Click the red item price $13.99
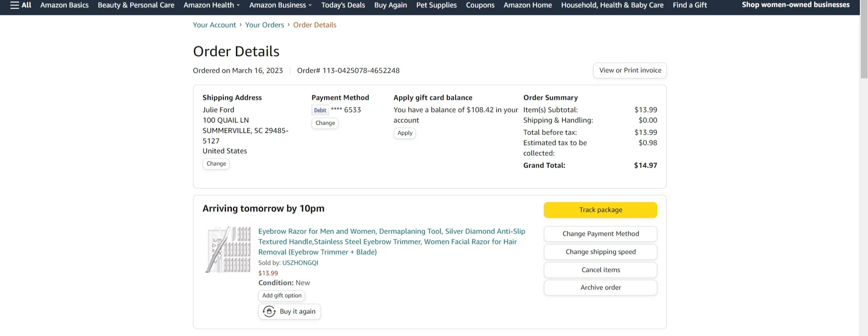Viewport: 868px width, 336px height. [268, 273]
